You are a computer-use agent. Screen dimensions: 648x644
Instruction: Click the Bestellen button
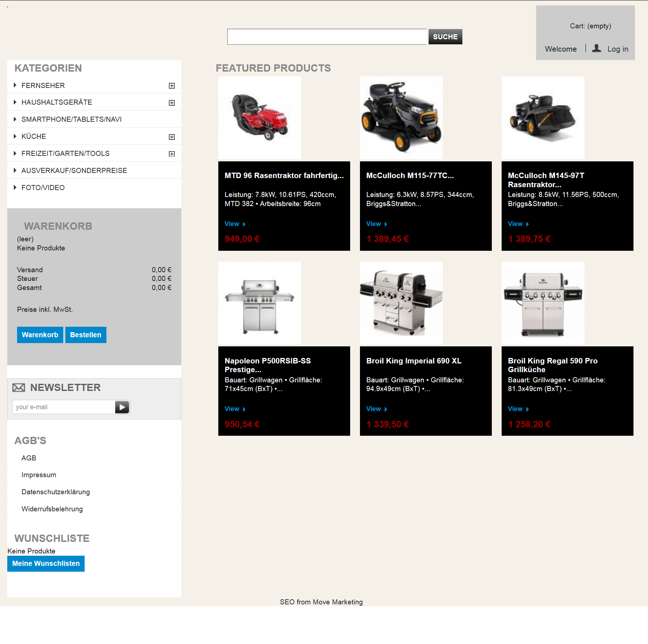pyautogui.click(x=86, y=335)
